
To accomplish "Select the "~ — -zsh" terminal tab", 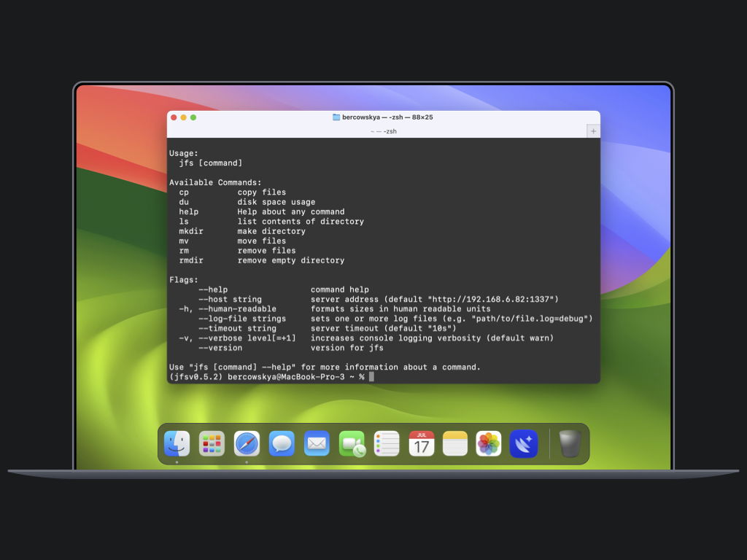I will (x=383, y=131).
